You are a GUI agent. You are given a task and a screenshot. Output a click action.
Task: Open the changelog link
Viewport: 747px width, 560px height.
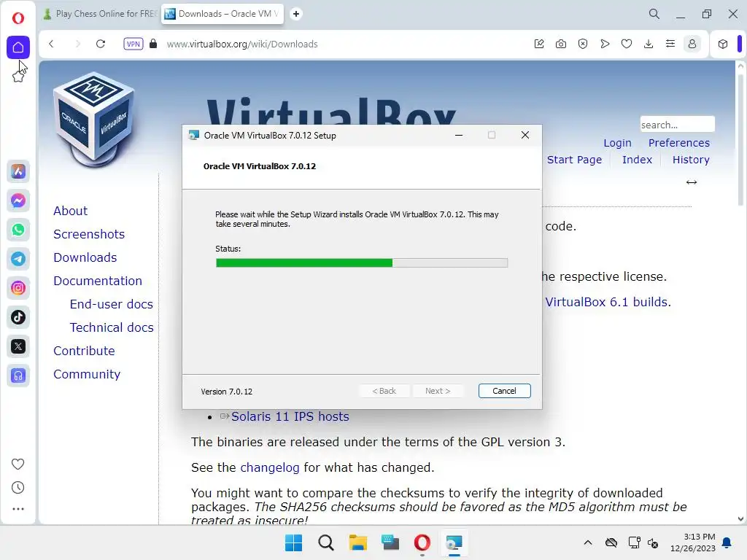click(x=270, y=467)
